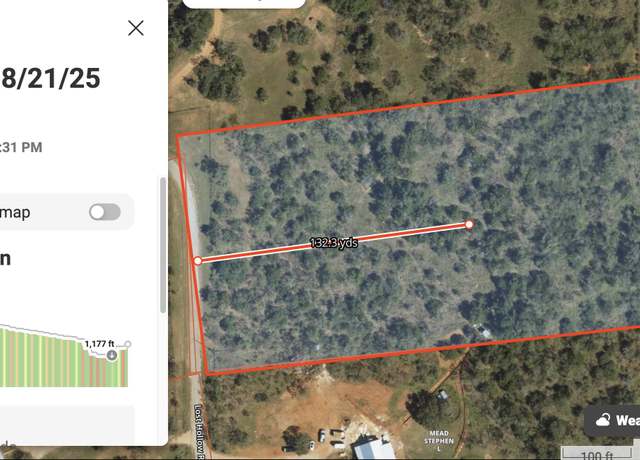Click the cloud icon on the Weather button
640x460 pixels.
click(603, 420)
